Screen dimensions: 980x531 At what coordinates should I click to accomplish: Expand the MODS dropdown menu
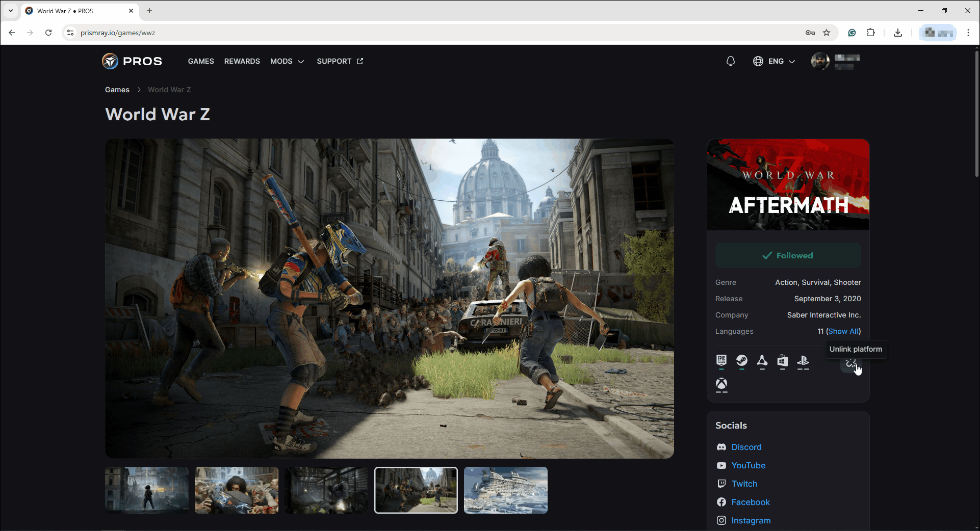tap(287, 61)
